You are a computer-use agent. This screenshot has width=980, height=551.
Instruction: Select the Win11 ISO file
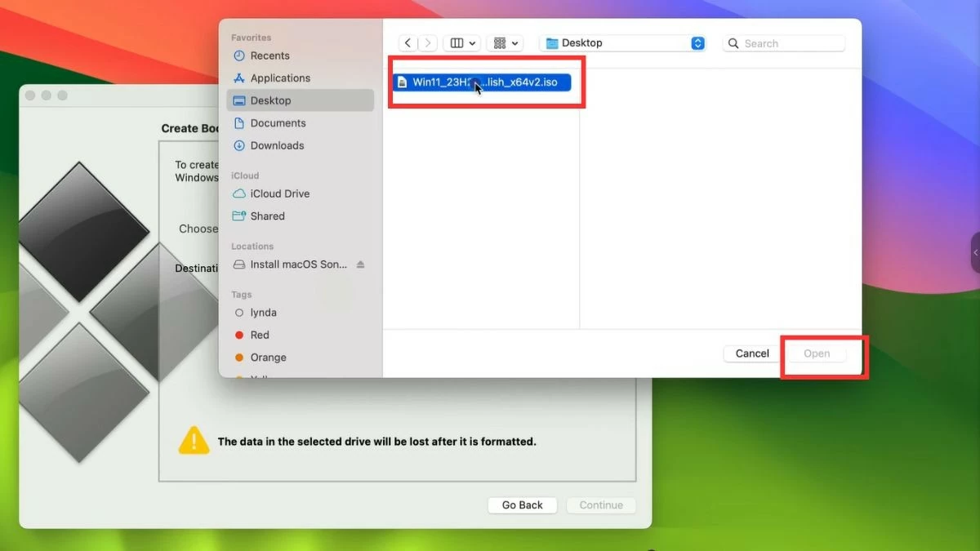(483, 82)
